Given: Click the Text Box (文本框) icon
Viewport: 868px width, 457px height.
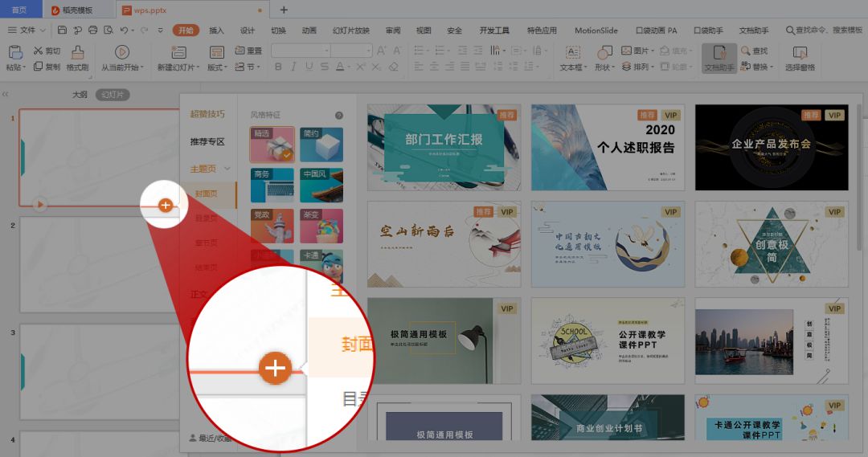Looking at the screenshot, I should pyautogui.click(x=572, y=52).
